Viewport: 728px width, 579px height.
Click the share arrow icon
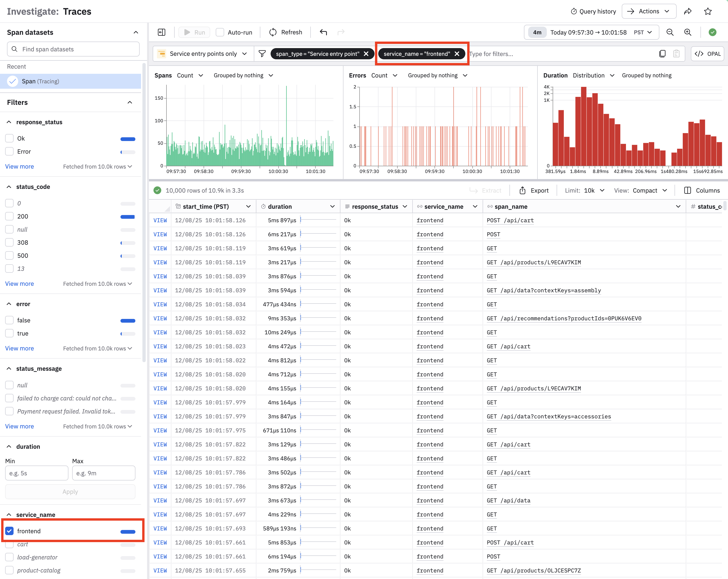688,11
